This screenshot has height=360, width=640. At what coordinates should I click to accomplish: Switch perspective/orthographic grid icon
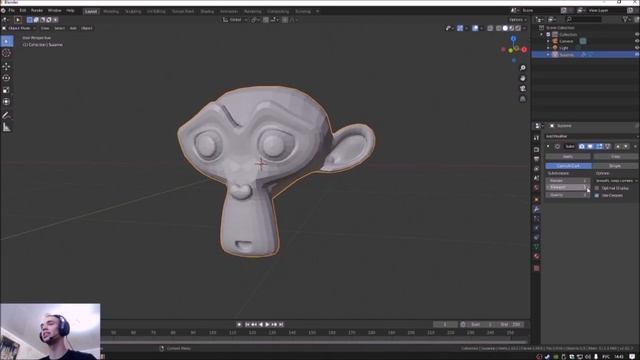(522, 99)
